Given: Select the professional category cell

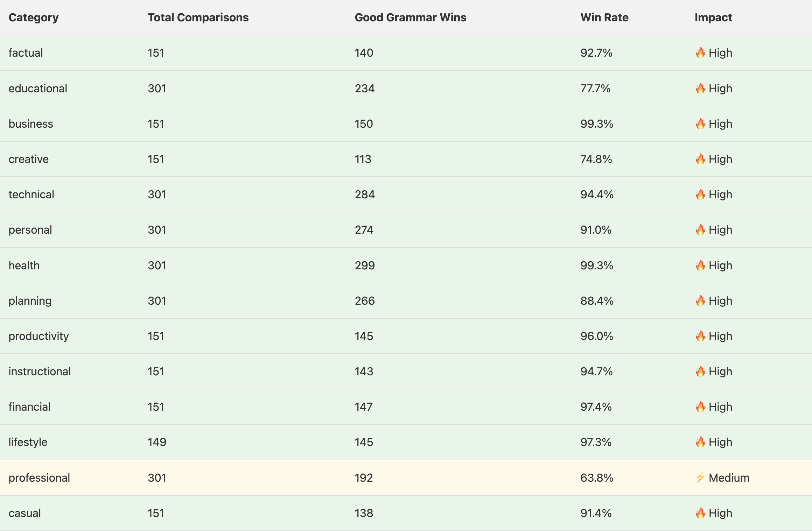Looking at the screenshot, I should tap(39, 478).
